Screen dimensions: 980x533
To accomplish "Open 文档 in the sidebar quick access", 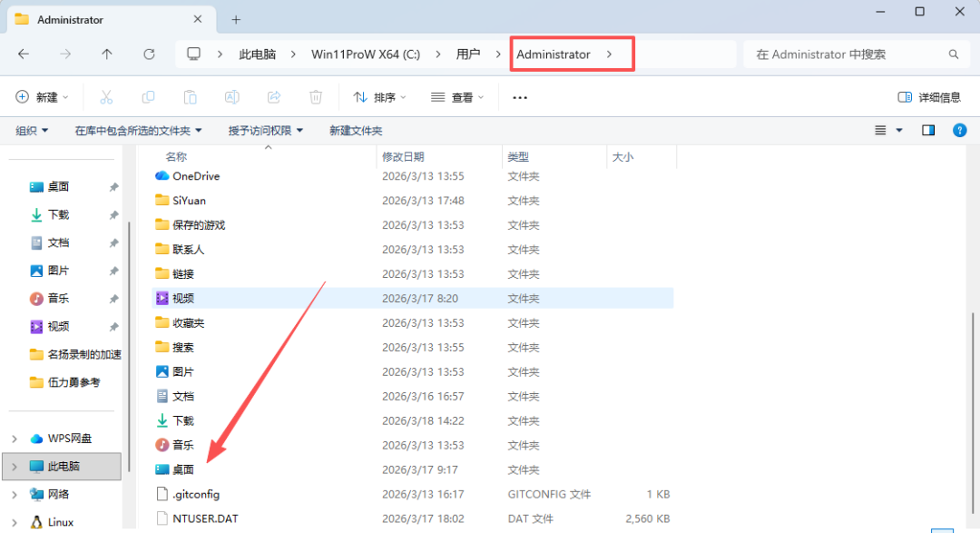I will tap(58, 242).
